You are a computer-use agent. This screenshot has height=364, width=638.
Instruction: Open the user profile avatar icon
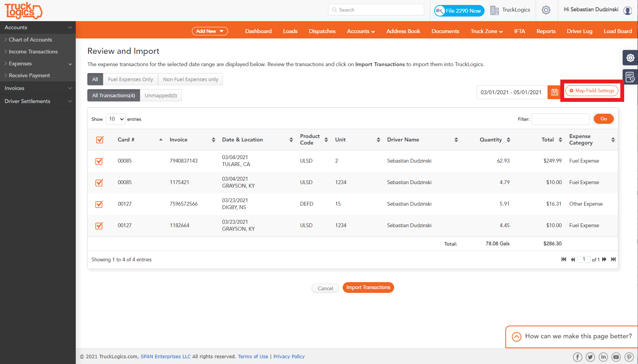pos(628,10)
